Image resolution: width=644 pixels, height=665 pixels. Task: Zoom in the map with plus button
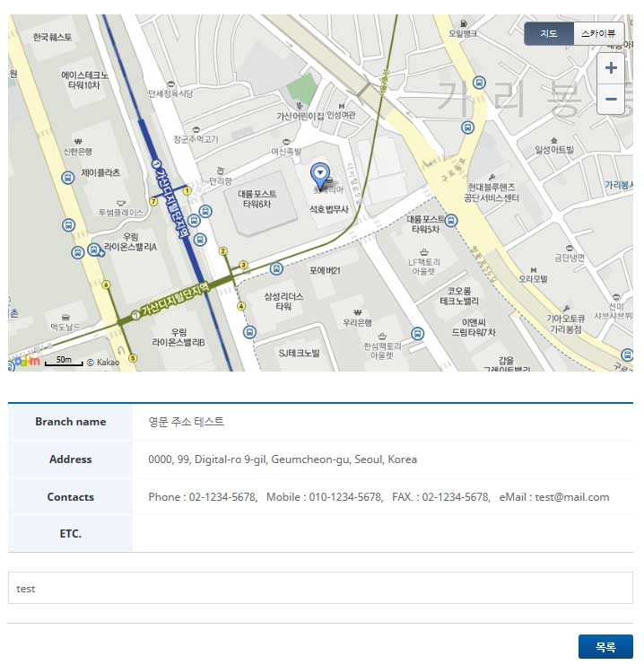point(611,68)
